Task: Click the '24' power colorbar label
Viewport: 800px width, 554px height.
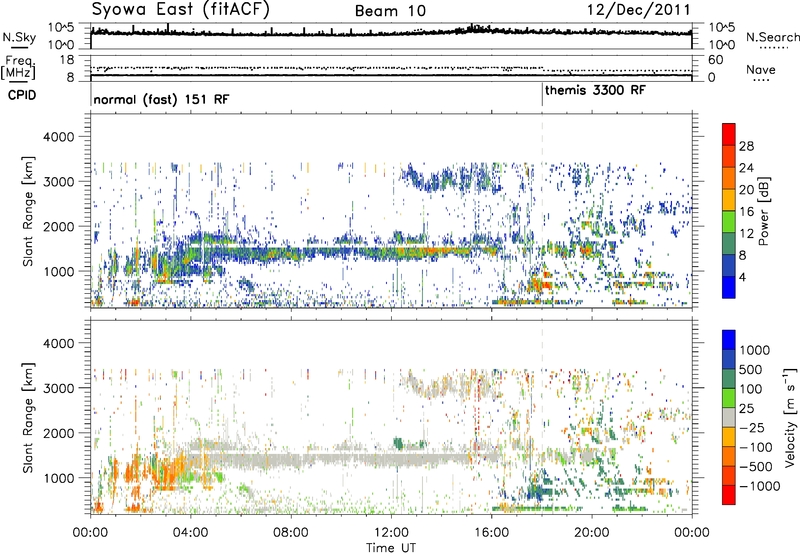Action: click(746, 168)
